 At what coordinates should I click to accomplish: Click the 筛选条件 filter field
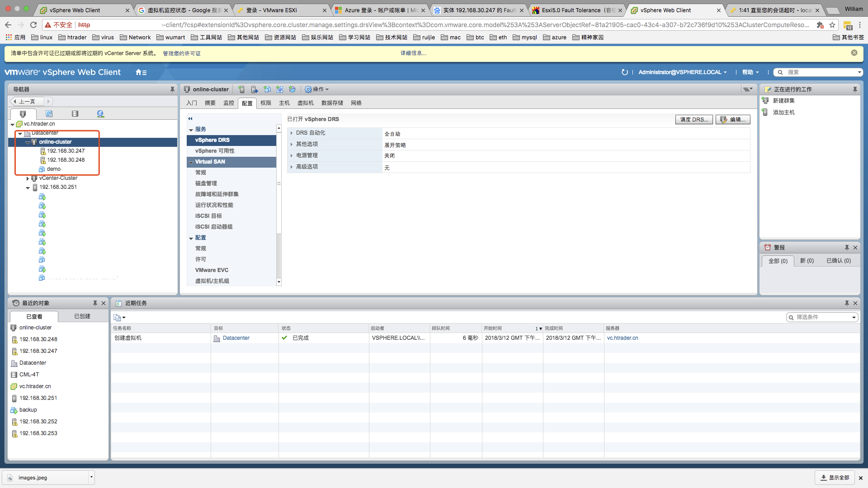point(822,317)
